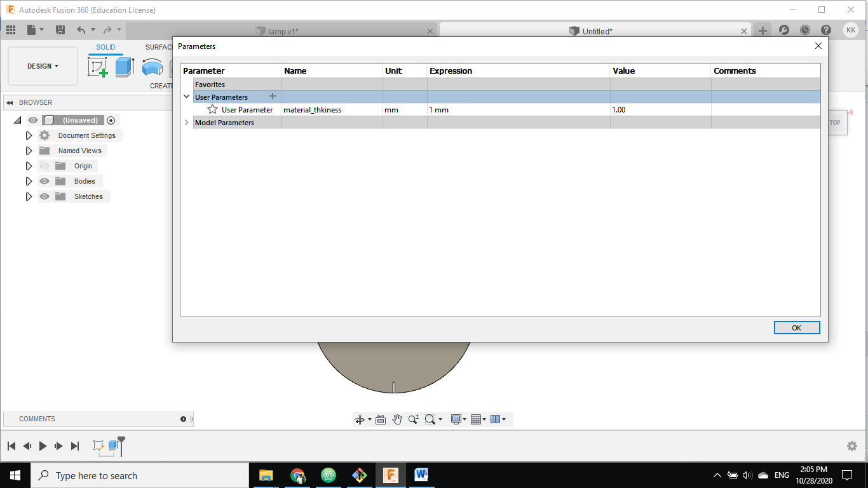Open the Windows Start menu
Viewport: 868px width, 488px height.
point(15,475)
